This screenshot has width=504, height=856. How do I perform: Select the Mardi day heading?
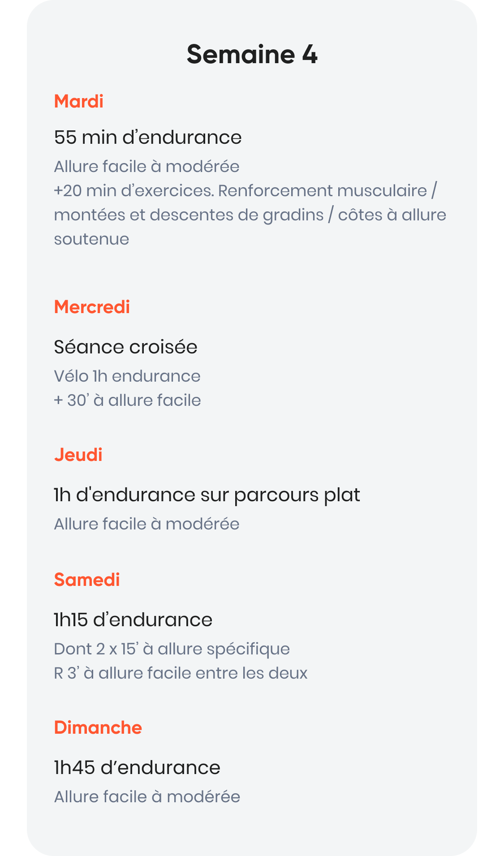(79, 102)
